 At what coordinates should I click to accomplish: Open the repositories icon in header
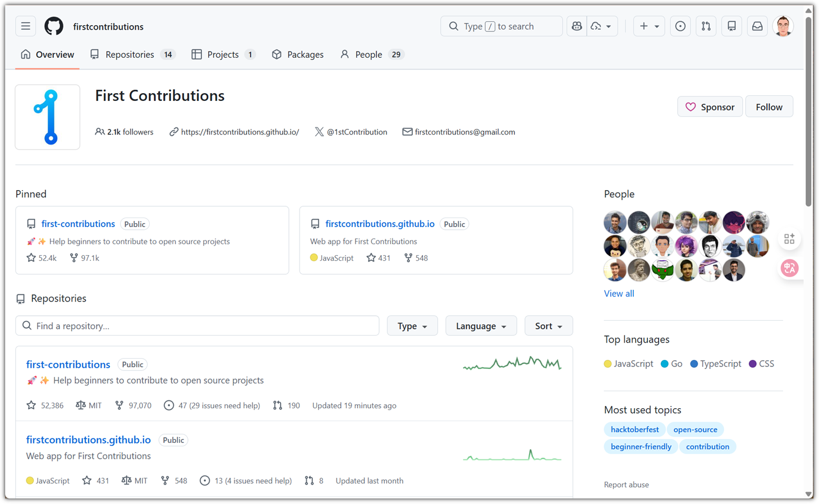[732, 26]
